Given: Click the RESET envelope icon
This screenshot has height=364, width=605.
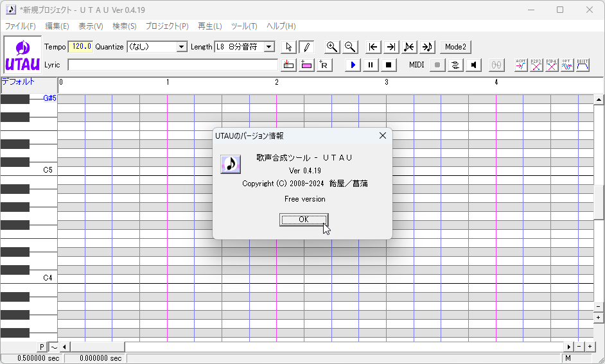Looking at the screenshot, I should click(583, 65).
